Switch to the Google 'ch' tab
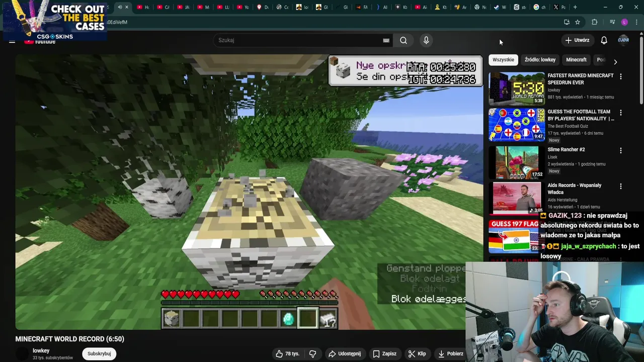This screenshot has width=644, height=362. (x=539, y=7)
